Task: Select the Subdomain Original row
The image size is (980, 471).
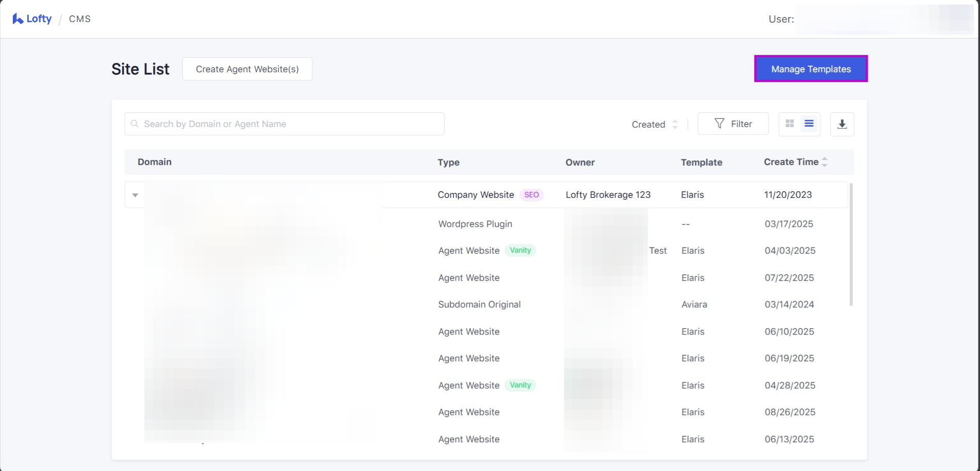Action: [479, 304]
